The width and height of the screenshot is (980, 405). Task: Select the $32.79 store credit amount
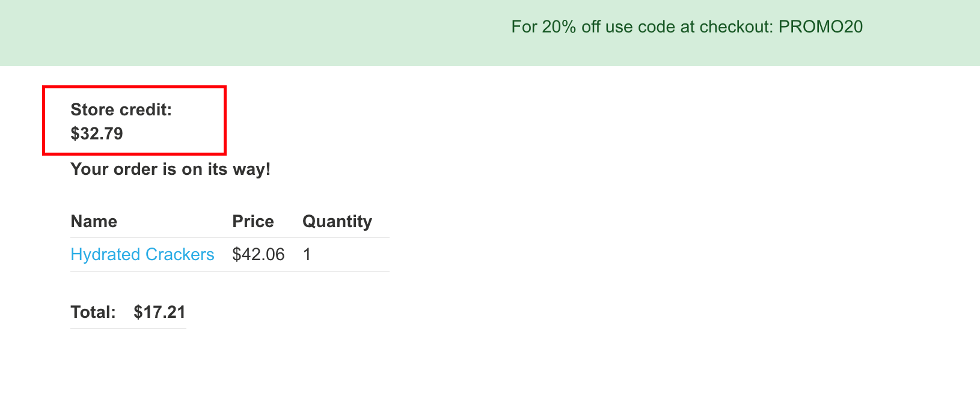97,133
